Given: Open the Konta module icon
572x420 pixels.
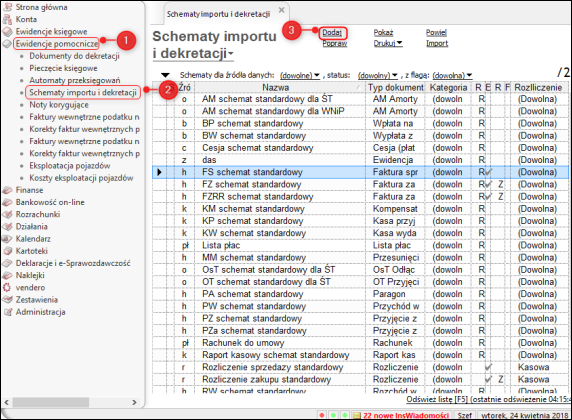Looking at the screenshot, I should point(7,19).
